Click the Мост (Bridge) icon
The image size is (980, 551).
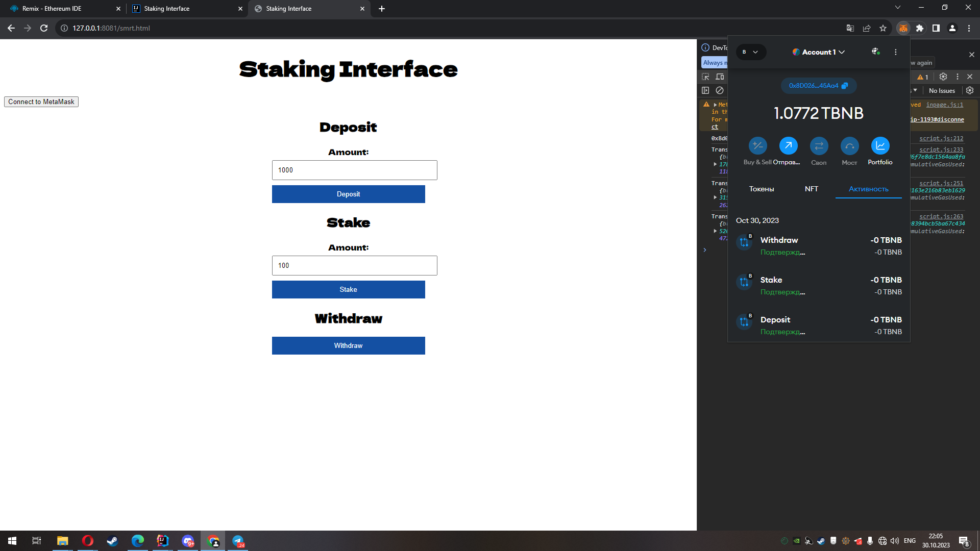point(849,146)
